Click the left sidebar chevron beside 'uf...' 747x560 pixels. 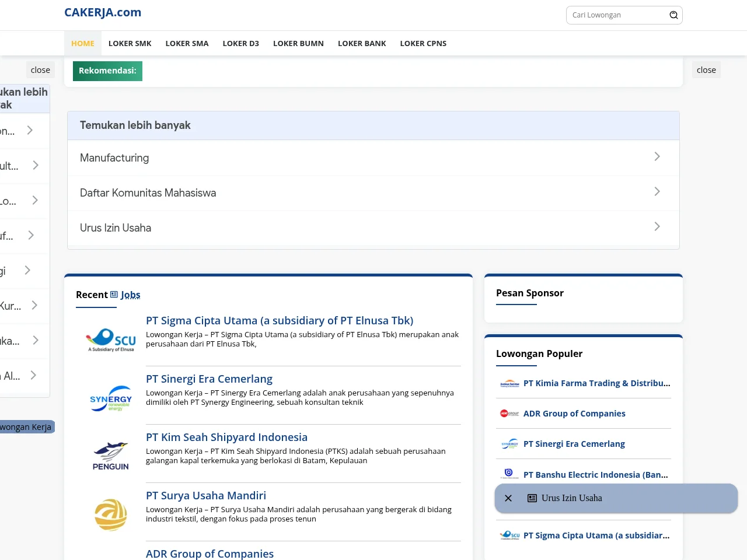(x=31, y=235)
